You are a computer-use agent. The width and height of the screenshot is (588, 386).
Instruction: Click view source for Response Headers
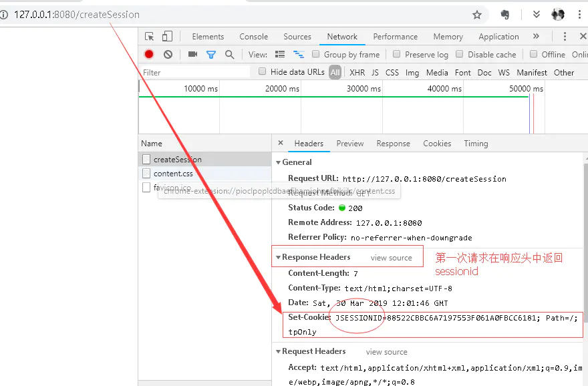pyautogui.click(x=391, y=258)
